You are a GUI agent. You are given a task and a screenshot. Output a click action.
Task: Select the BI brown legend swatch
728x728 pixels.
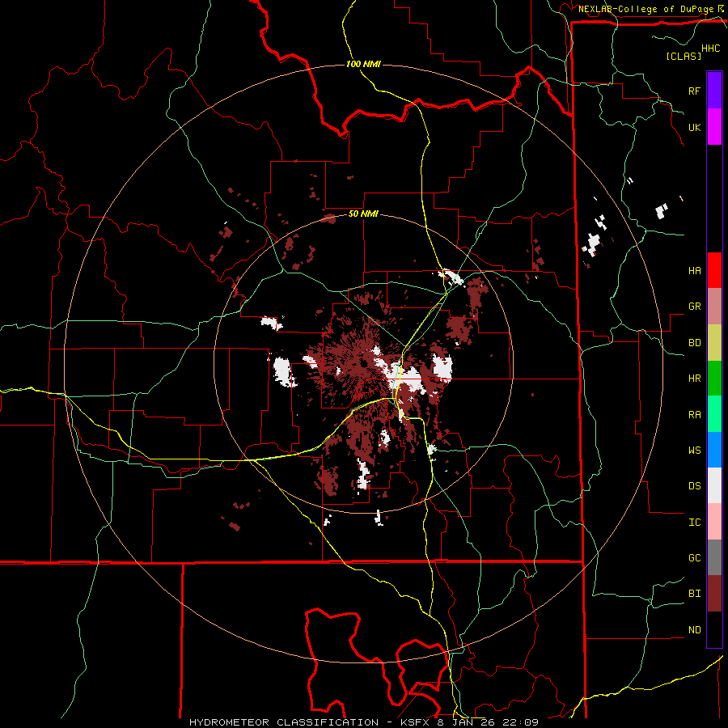[x=714, y=594]
